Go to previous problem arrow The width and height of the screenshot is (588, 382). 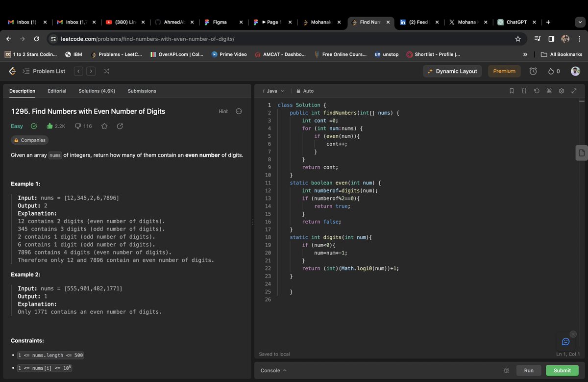[78, 71]
